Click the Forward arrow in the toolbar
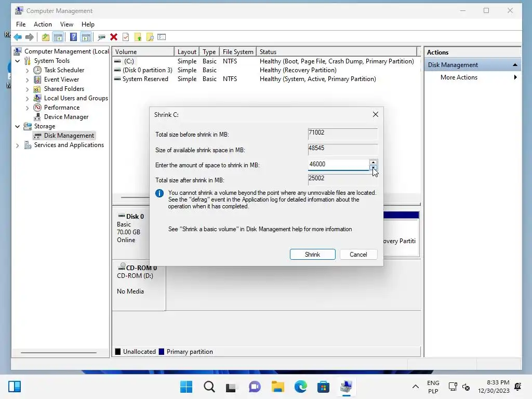Image resolution: width=532 pixels, height=399 pixels. (30, 37)
